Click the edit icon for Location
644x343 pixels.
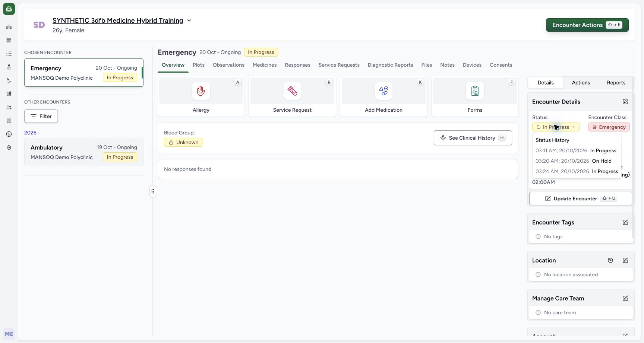[x=625, y=260]
